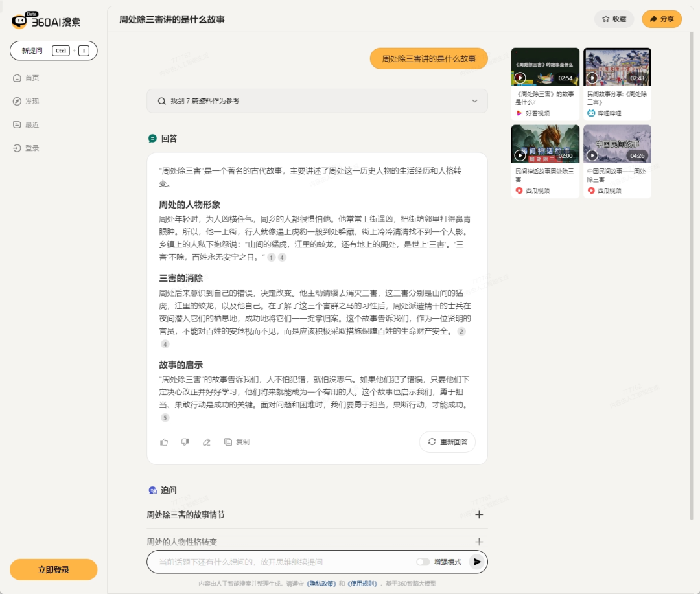Click the edit pencil icon below the answer

206,442
